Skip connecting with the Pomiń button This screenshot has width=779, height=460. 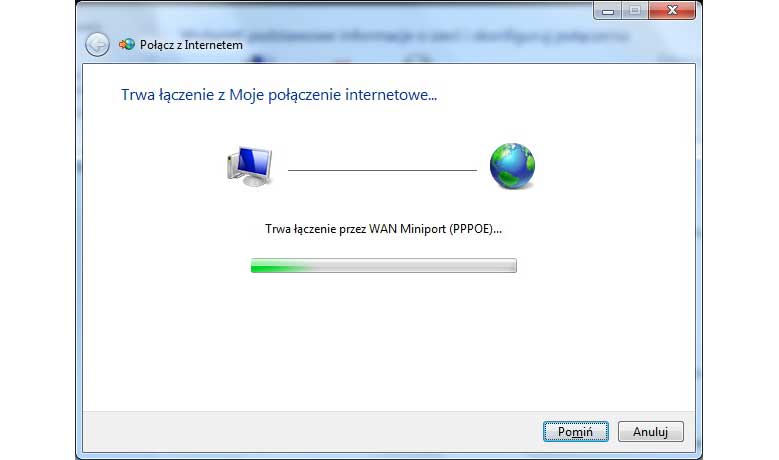[x=575, y=432]
